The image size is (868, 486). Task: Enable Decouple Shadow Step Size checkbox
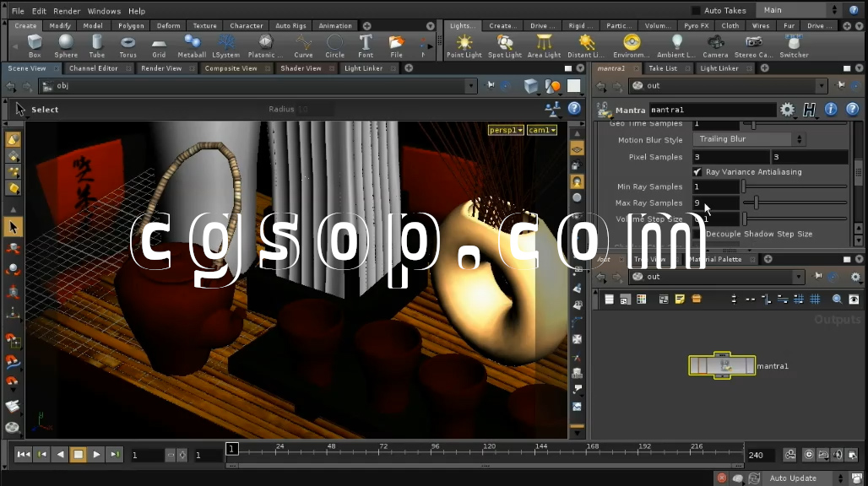pos(697,234)
